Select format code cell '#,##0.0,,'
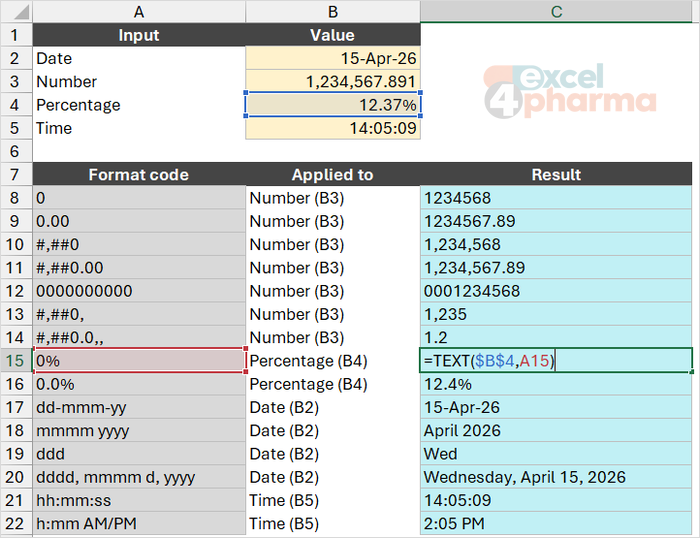This screenshot has width=700, height=538. tap(139, 338)
